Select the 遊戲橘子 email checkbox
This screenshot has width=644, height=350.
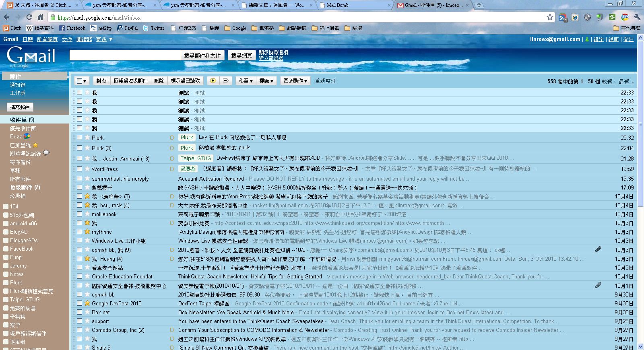point(80,187)
